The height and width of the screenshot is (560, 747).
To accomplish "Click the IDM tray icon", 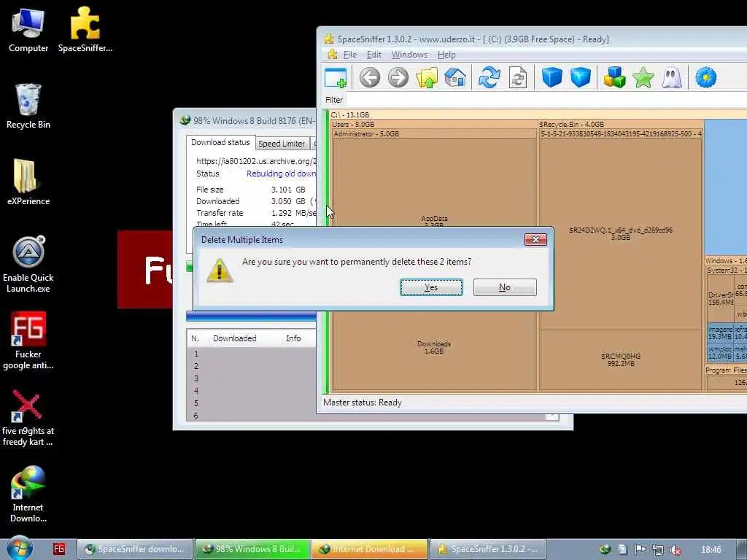I will point(605,550).
